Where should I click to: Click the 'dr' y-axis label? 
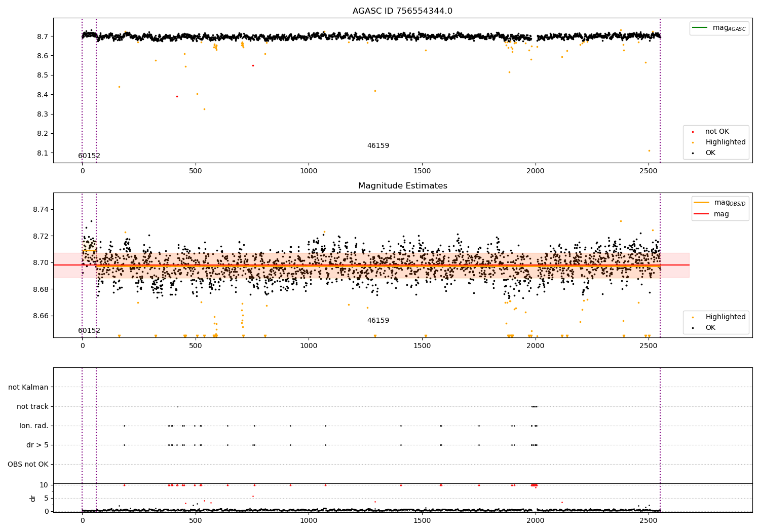click(33, 498)
